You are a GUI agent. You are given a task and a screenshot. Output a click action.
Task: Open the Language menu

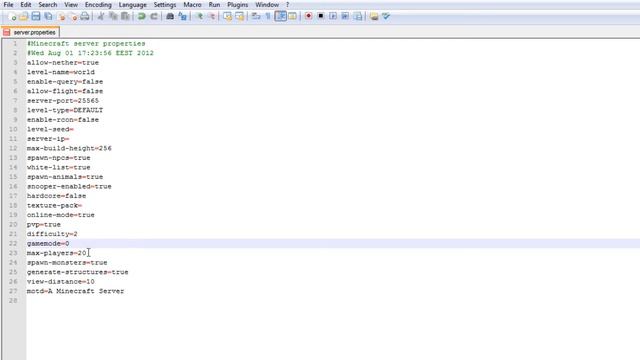pos(133,5)
